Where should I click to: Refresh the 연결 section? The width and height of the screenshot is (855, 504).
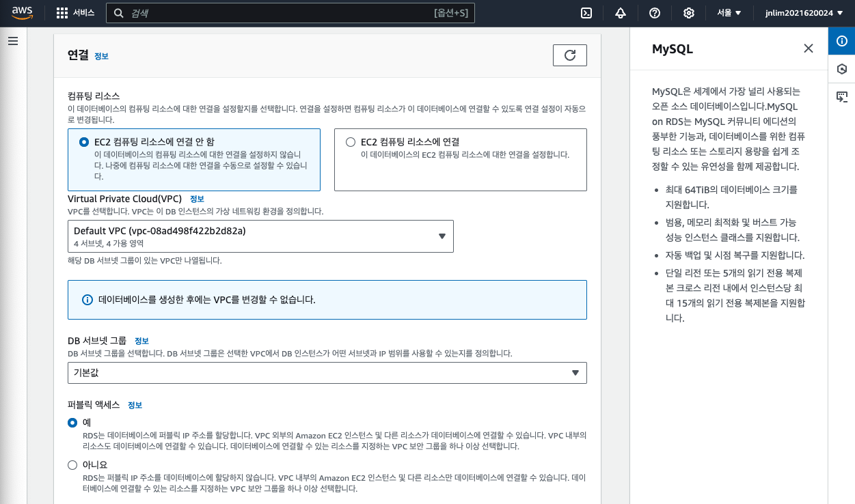(x=570, y=55)
